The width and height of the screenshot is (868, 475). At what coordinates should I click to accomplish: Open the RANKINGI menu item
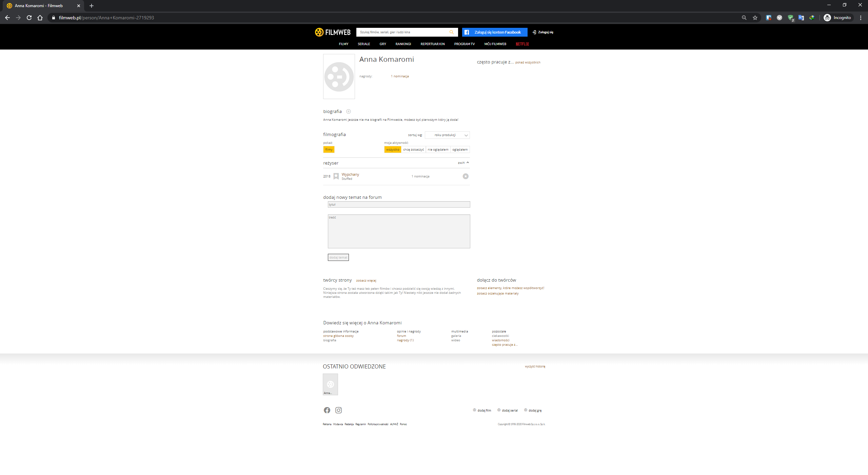403,44
